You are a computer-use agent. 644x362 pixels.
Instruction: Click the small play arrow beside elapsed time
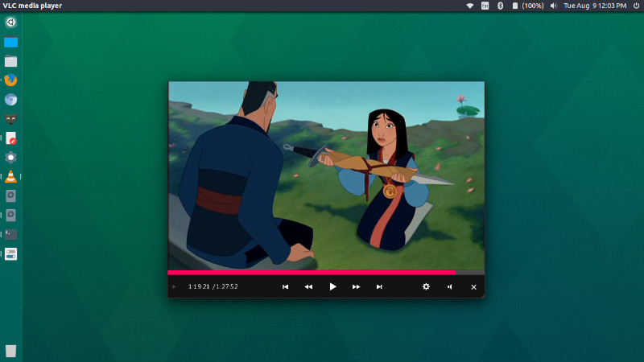click(174, 287)
